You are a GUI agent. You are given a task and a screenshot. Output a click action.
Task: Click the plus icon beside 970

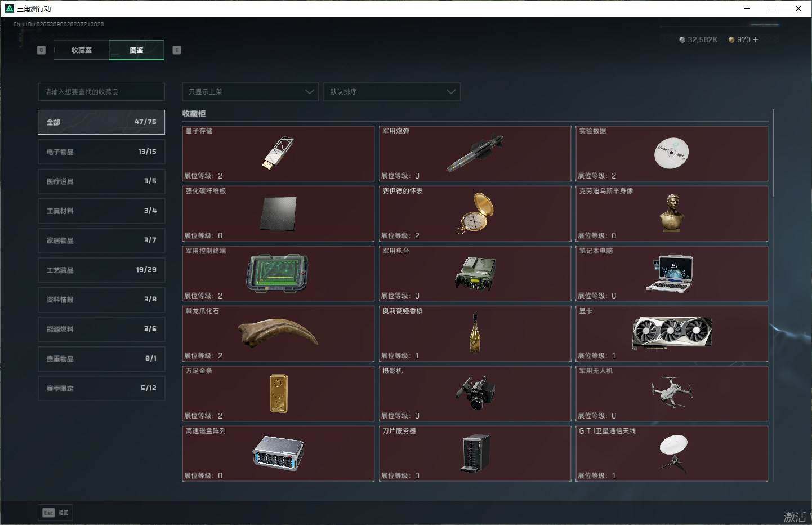755,39
